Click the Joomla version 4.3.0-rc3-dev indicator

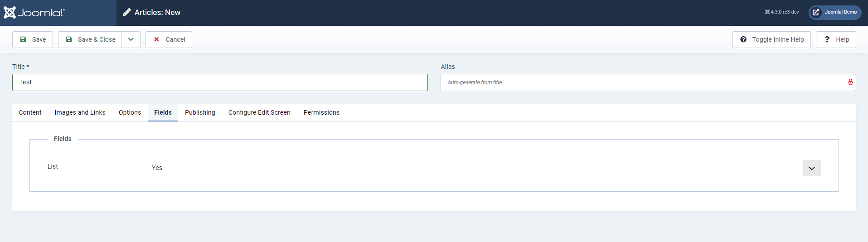(782, 12)
